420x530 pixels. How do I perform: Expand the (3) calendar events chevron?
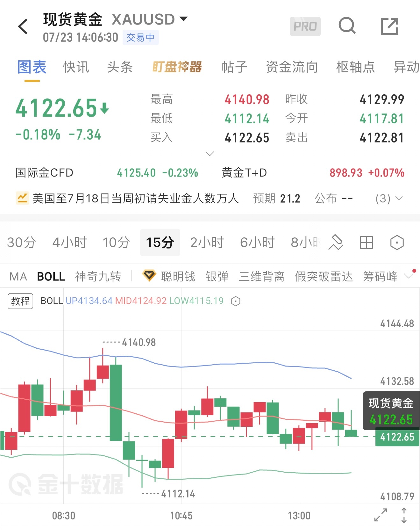399,198
